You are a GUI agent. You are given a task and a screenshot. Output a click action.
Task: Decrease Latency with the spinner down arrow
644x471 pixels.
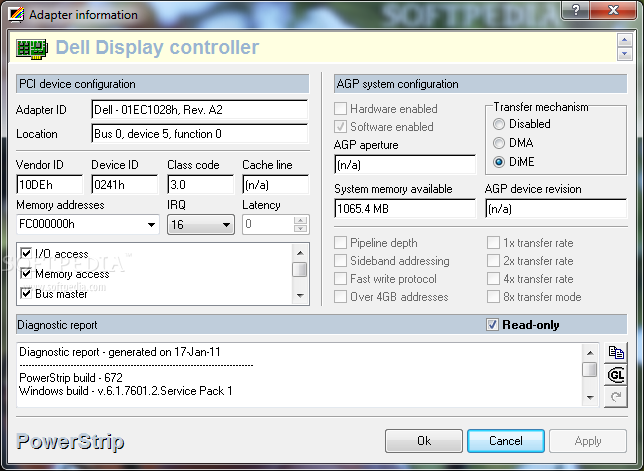pyautogui.click(x=301, y=229)
